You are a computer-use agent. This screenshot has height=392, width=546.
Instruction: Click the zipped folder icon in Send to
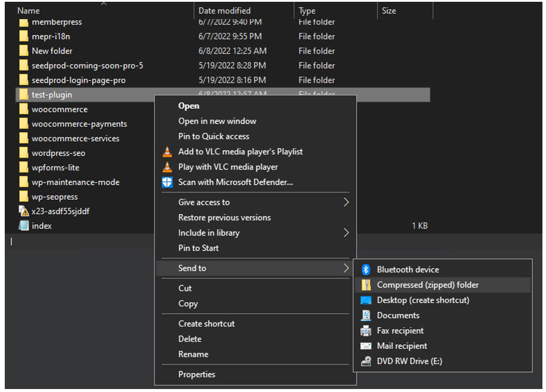(366, 285)
